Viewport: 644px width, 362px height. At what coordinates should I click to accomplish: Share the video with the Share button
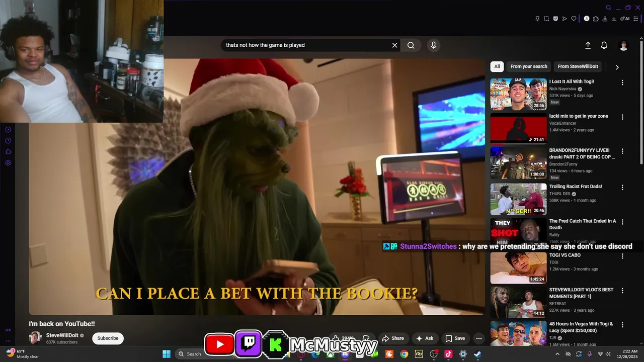[392, 338]
